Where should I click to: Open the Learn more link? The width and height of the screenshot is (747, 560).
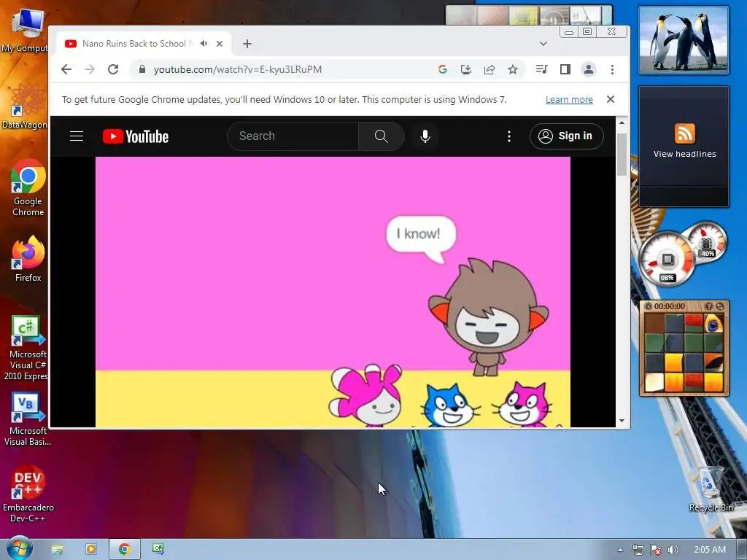click(569, 99)
